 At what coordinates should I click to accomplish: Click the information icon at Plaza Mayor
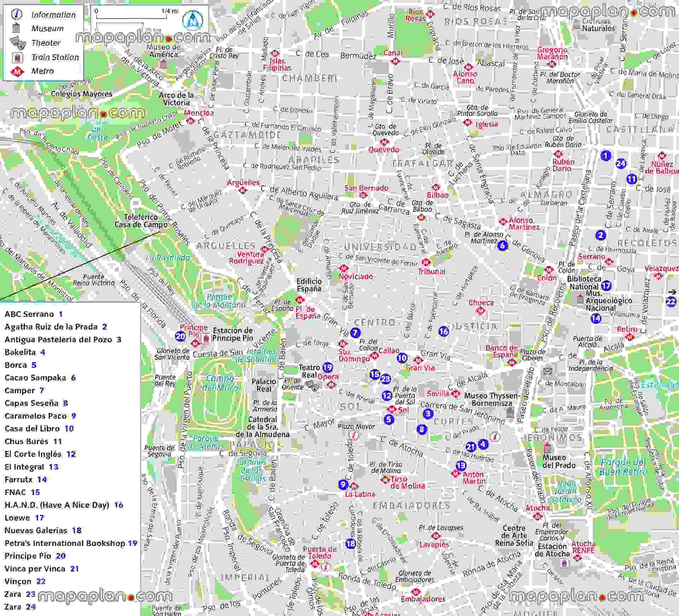[x=354, y=436]
